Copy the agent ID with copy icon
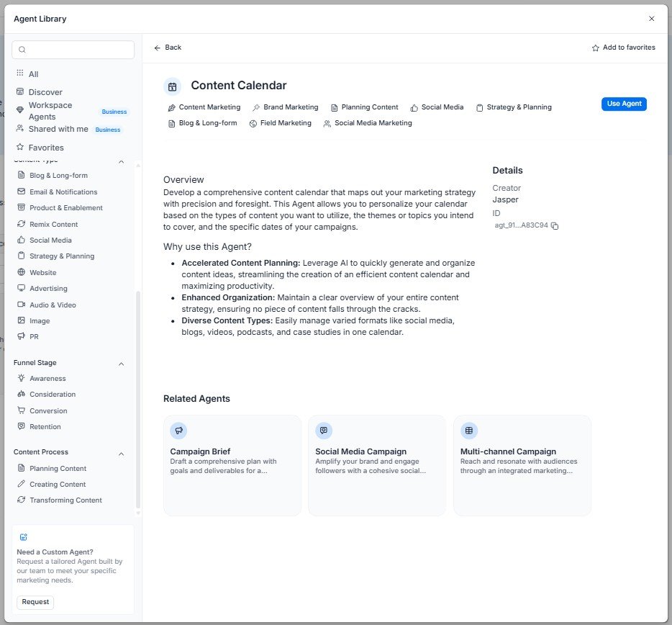672x625 pixels. coord(555,225)
